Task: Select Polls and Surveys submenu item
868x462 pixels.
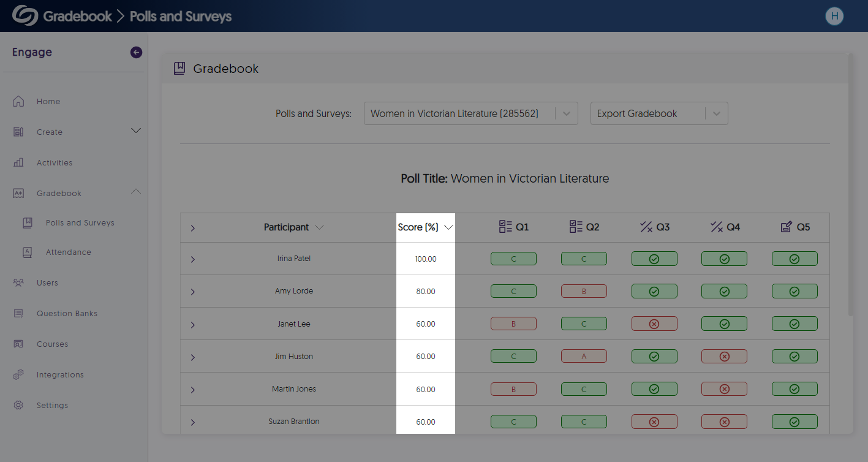Action: (80, 223)
